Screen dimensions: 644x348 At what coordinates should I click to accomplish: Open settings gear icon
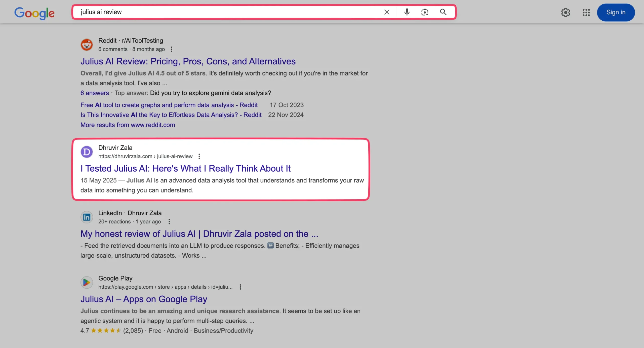[x=566, y=12]
